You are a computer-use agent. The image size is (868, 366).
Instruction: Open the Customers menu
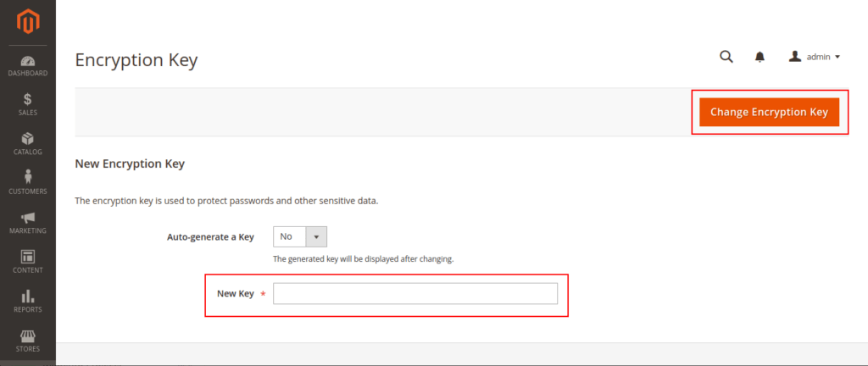[x=28, y=183]
